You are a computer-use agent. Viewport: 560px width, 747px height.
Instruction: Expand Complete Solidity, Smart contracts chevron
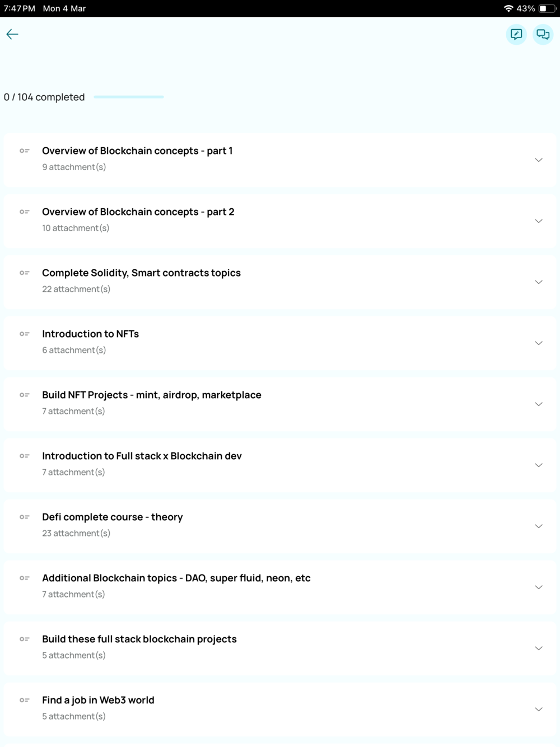[x=539, y=282]
